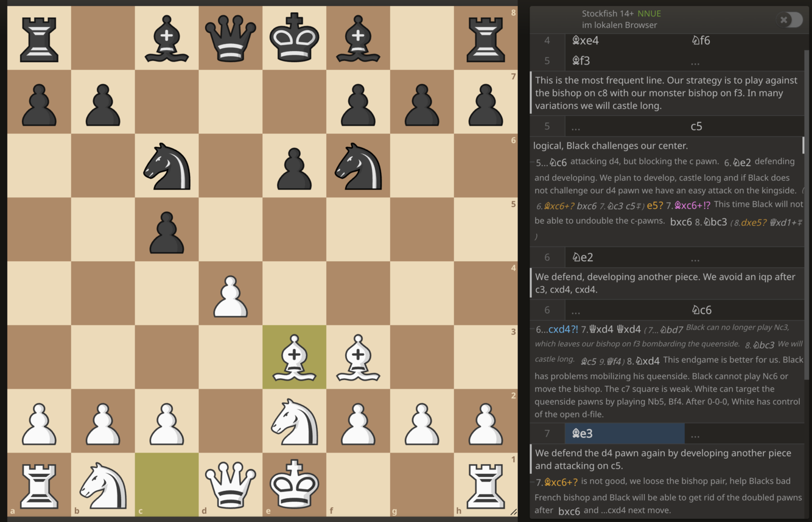
Task: Select the white pawn on d4
Action: click(231, 294)
